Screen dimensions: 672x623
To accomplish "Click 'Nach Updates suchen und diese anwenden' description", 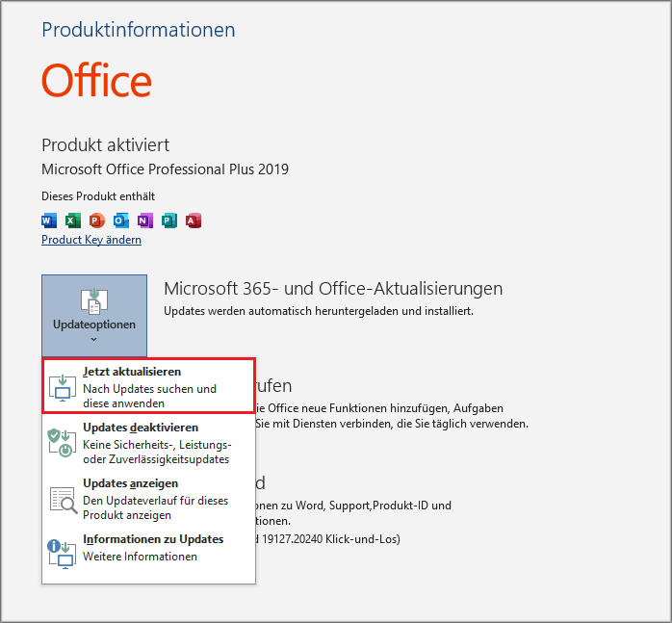I will [x=149, y=396].
